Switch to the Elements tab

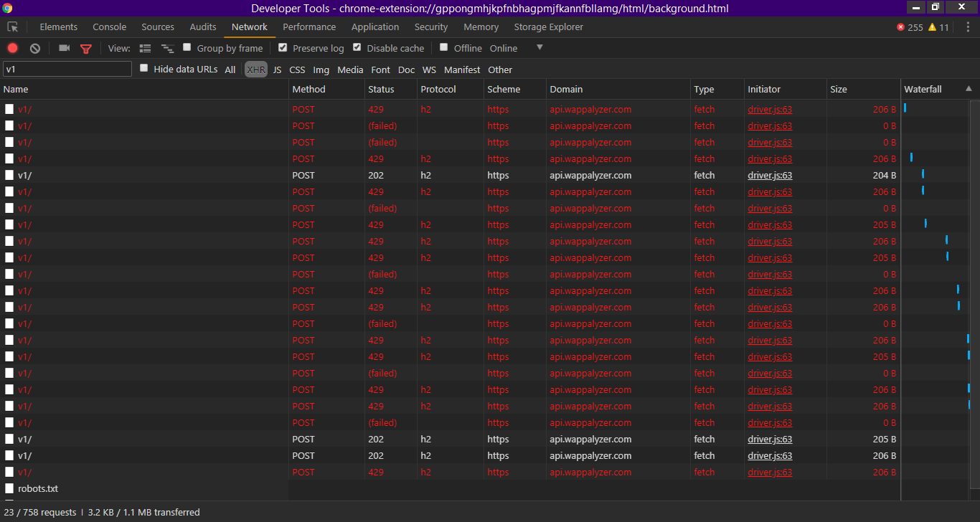point(59,27)
